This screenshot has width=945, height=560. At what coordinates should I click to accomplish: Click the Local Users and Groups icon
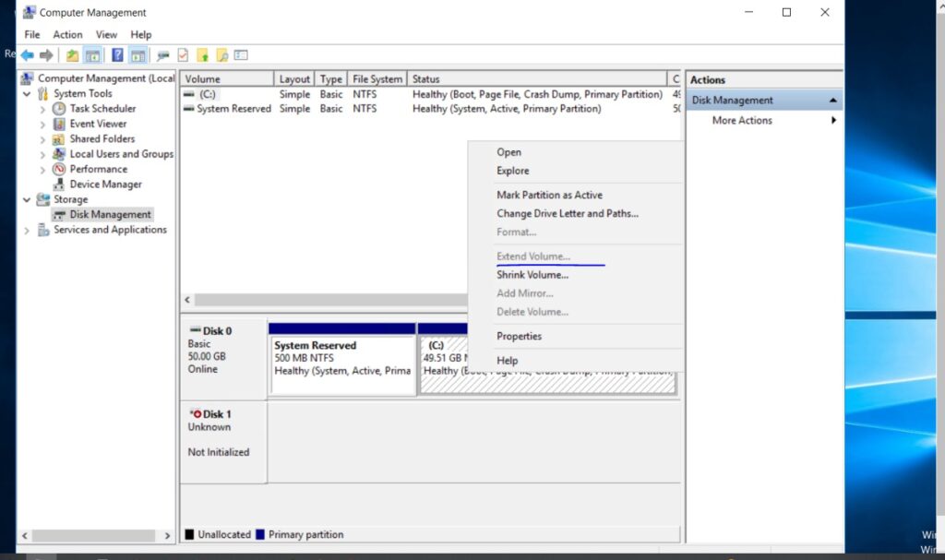[x=59, y=154]
